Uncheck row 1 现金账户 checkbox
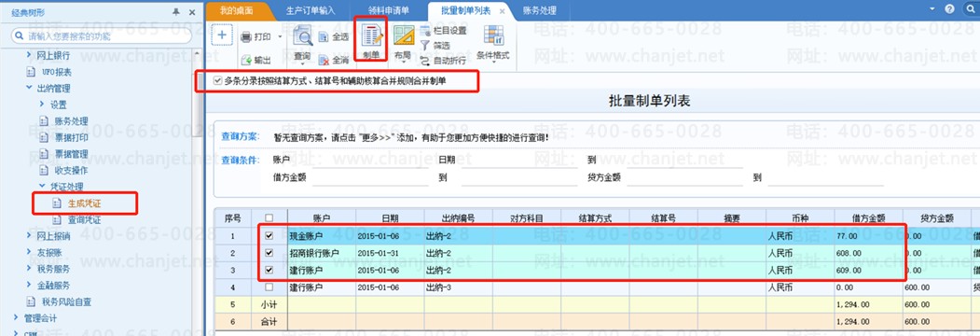The height and width of the screenshot is (336, 980). click(x=269, y=236)
